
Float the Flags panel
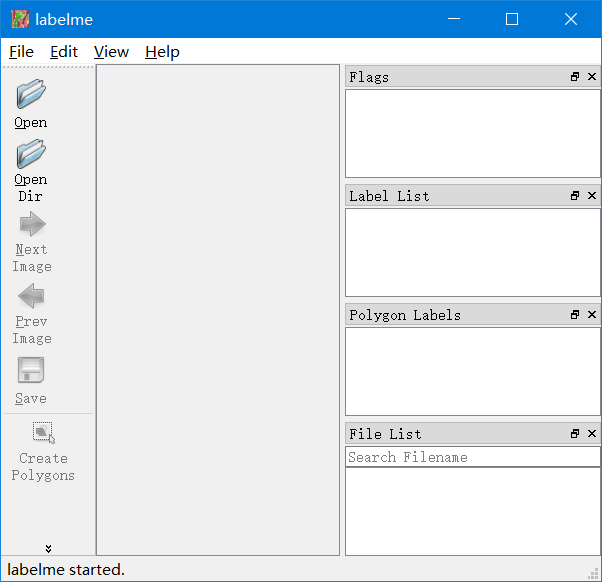click(575, 77)
